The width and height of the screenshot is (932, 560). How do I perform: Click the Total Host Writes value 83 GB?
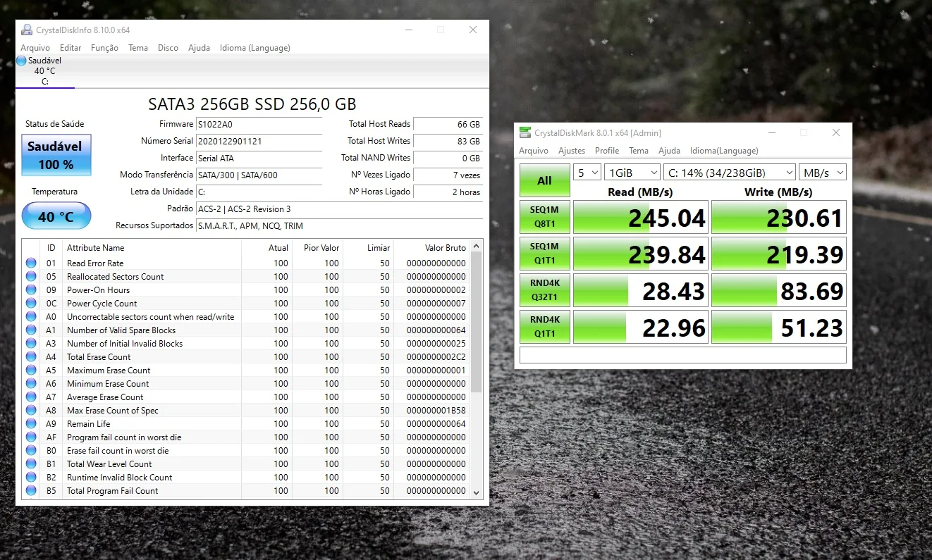click(x=448, y=141)
